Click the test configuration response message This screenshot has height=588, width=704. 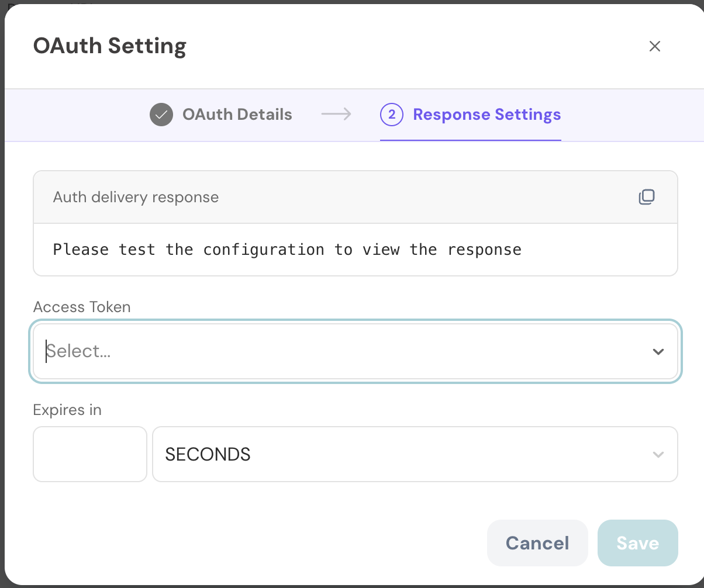(x=287, y=250)
